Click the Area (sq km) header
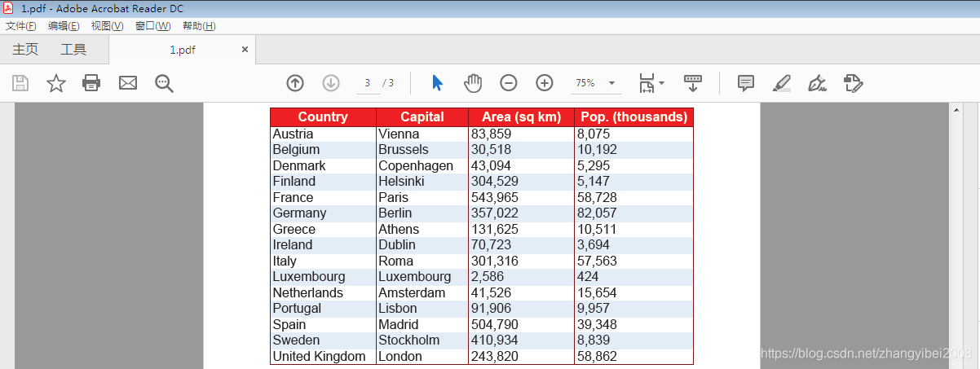 [x=522, y=117]
